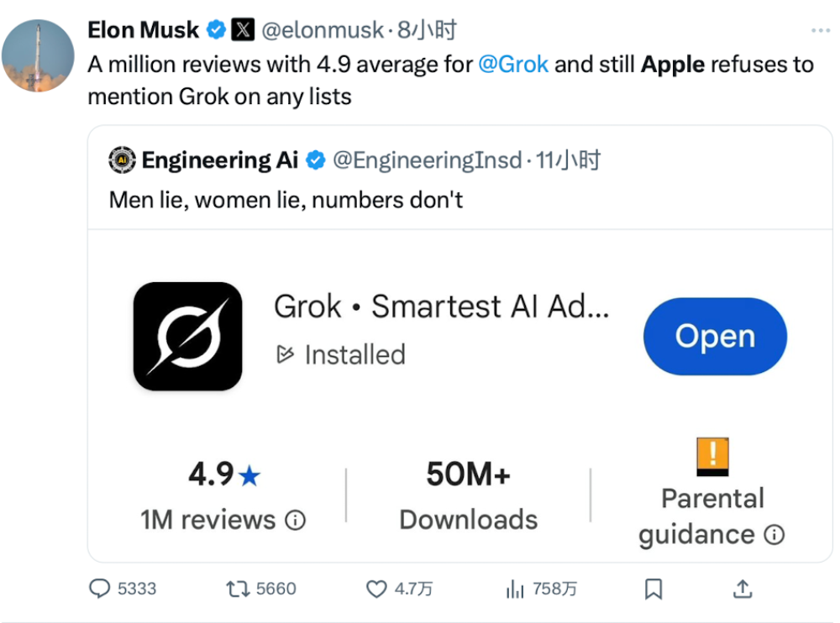840x623 pixels.
Task: Like the tweet via the heart icon
Action: 376,589
